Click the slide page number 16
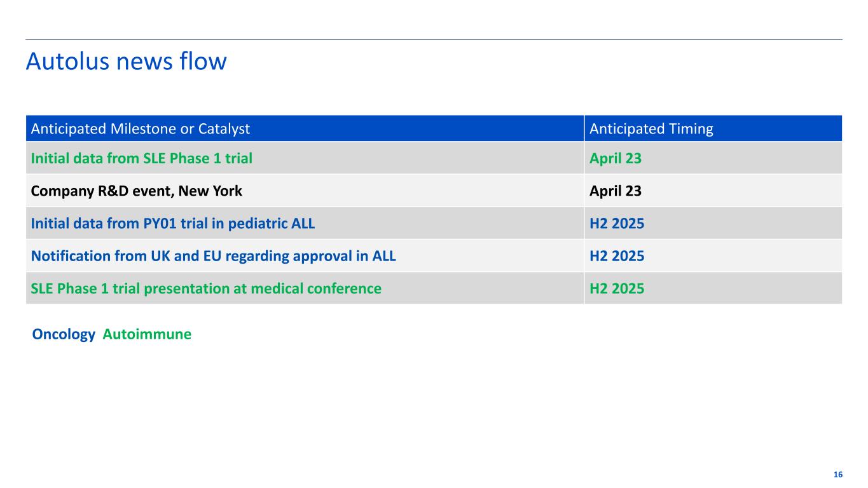Image resolution: width=868 pixels, height=488 pixels. [837, 475]
